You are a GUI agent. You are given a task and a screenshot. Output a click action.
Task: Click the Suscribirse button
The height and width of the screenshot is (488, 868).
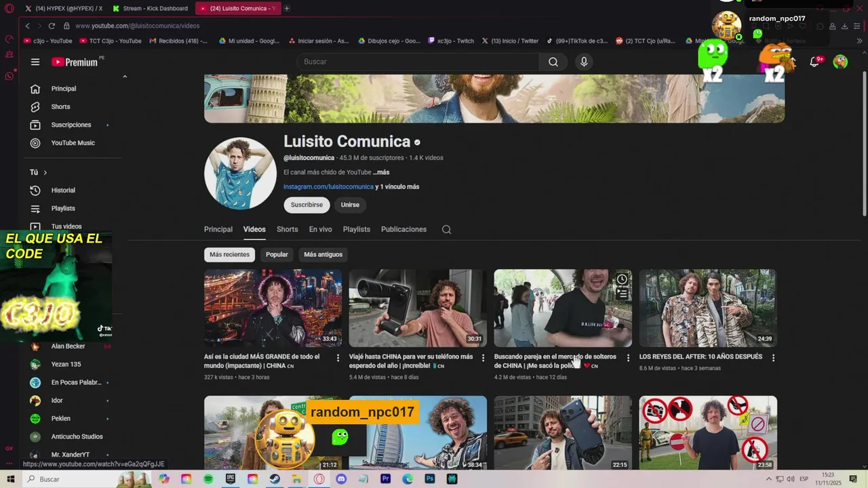pos(307,205)
